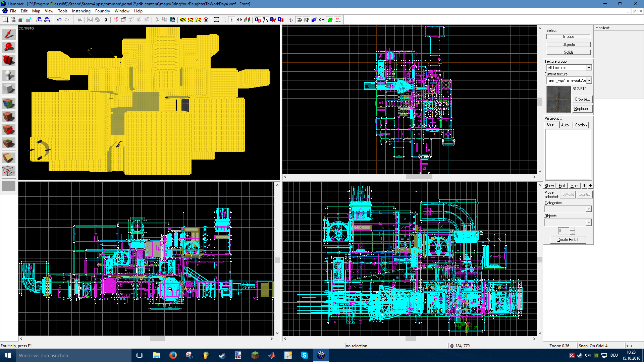Toggle the 3D grid display

(13, 20)
